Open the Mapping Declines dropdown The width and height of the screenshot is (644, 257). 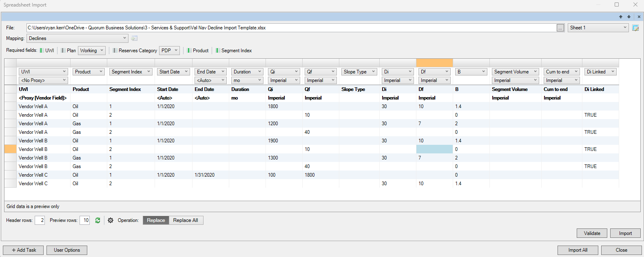point(77,38)
